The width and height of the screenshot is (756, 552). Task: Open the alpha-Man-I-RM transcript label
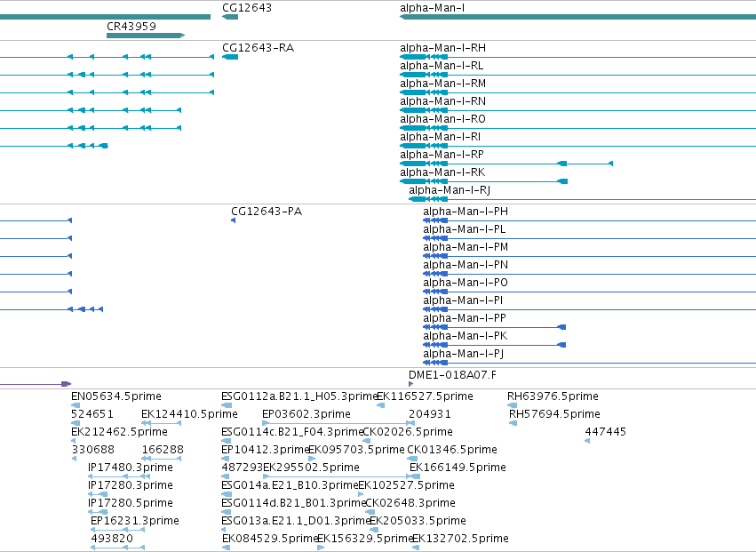tap(442, 84)
